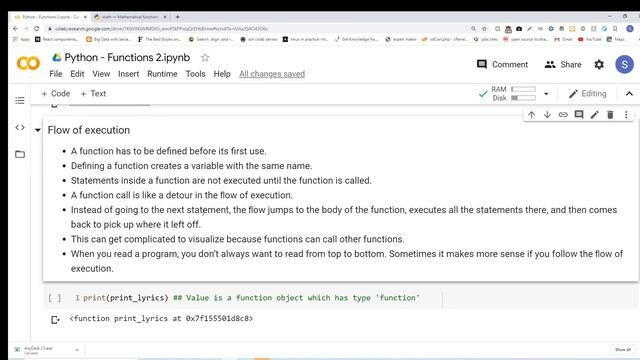The image size is (640, 360).
Task: Run the print(print_lyrics) cell
Action: (55, 298)
